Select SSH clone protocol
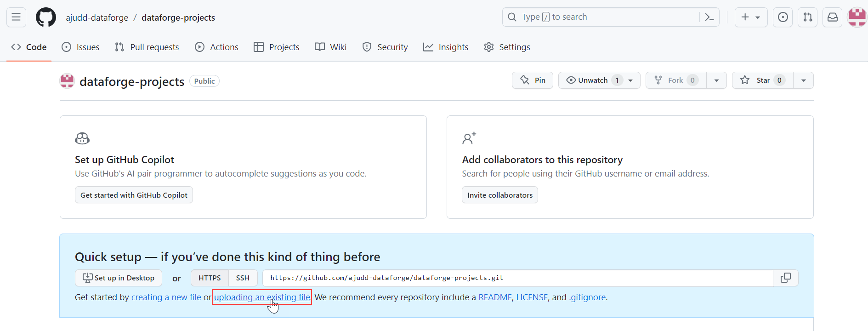Viewport: 868px width, 331px height. (243, 278)
